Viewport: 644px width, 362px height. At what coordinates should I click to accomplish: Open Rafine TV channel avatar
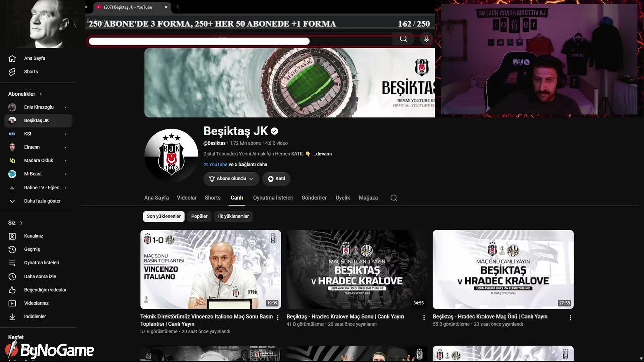pyautogui.click(x=12, y=188)
